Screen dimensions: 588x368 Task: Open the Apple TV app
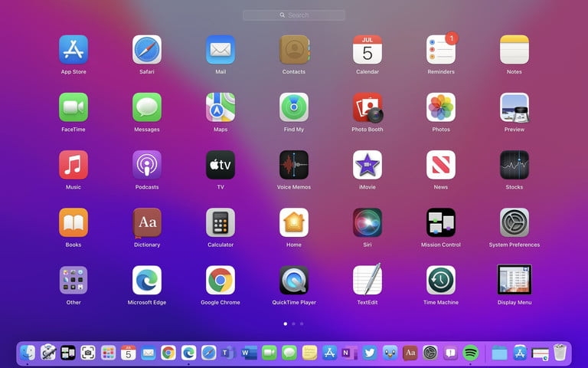[x=220, y=165]
